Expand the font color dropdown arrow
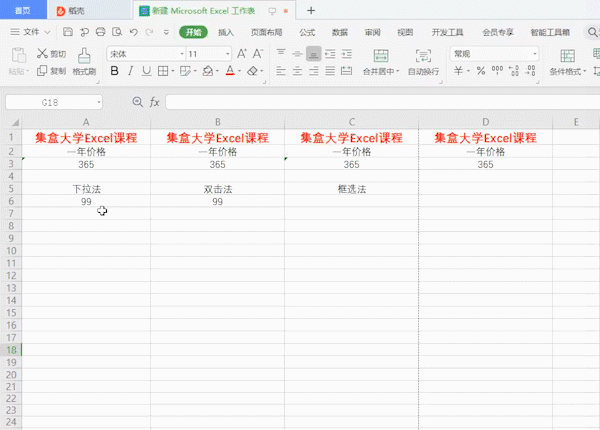The image size is (600, 430). pos(240,71)
